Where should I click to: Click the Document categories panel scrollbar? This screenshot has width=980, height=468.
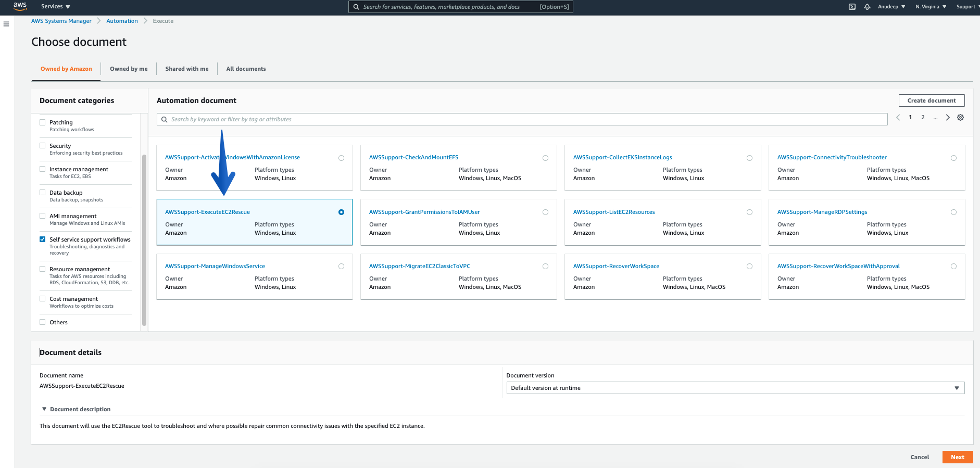(144, 239)
